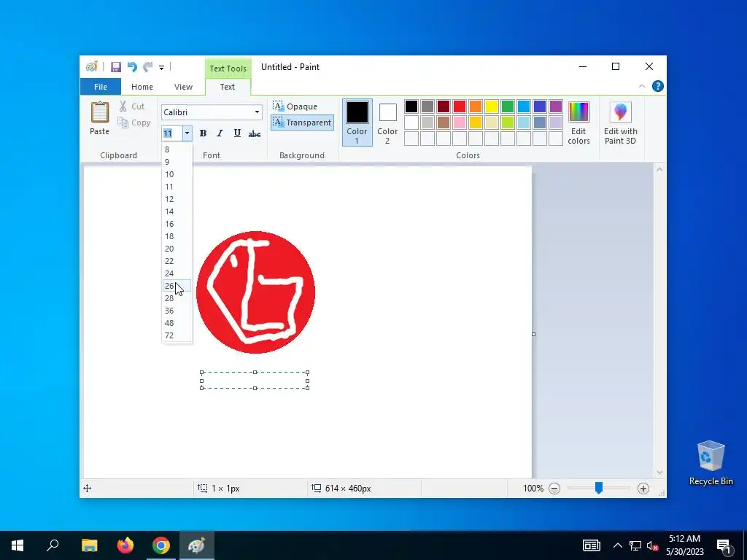Click the Paint application icon in title bar
747x560 pixels.
coord(92,66)
